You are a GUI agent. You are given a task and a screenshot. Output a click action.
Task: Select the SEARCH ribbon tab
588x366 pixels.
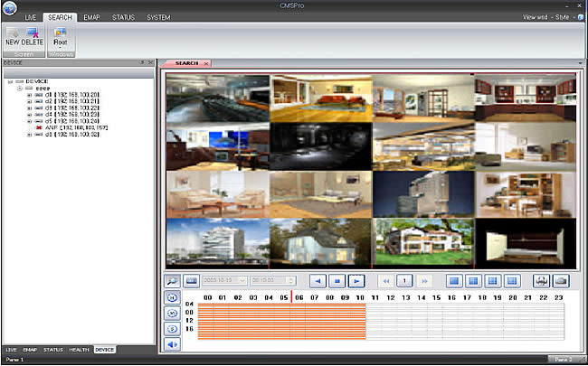point(60,17)
